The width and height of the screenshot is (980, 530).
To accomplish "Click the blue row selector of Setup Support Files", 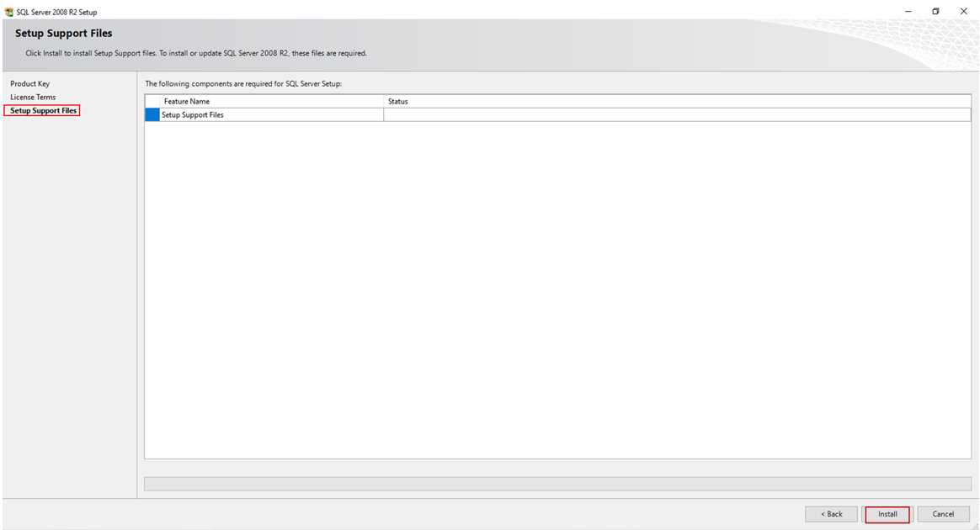I will pyautogui.click(x=152, y=115).
